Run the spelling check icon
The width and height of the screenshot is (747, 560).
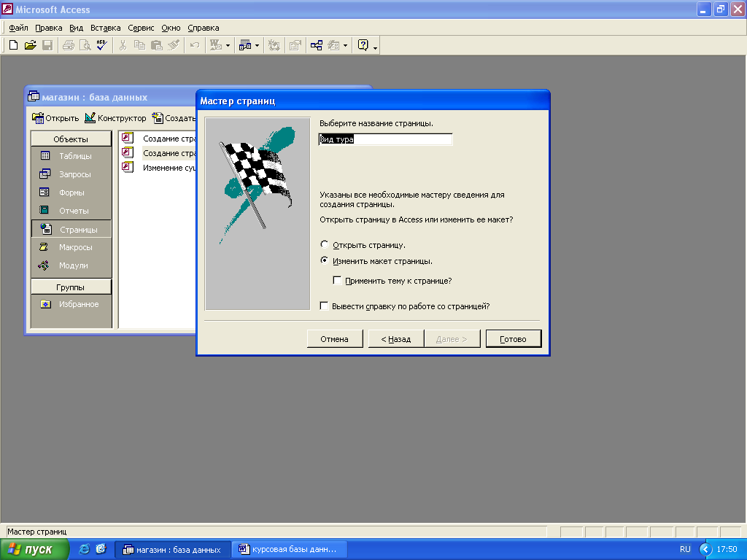[x=101, y=45]
